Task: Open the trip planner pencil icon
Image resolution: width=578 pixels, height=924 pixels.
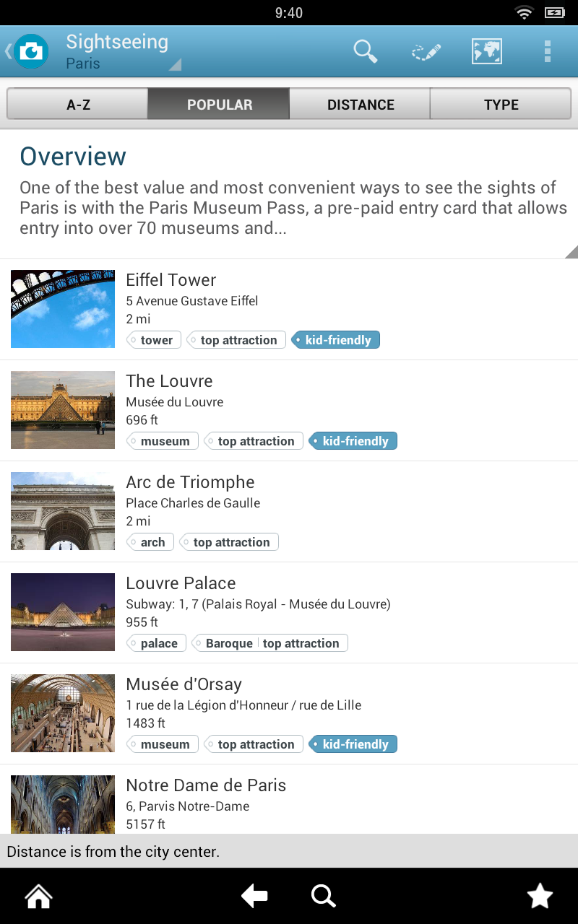Action: click(x=426, y=52)
